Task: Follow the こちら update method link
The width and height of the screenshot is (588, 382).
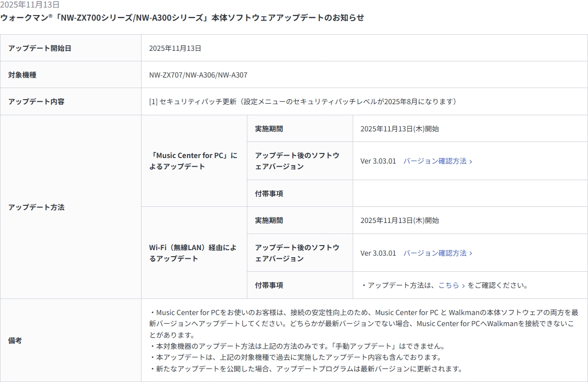Action: coord(448,285)
